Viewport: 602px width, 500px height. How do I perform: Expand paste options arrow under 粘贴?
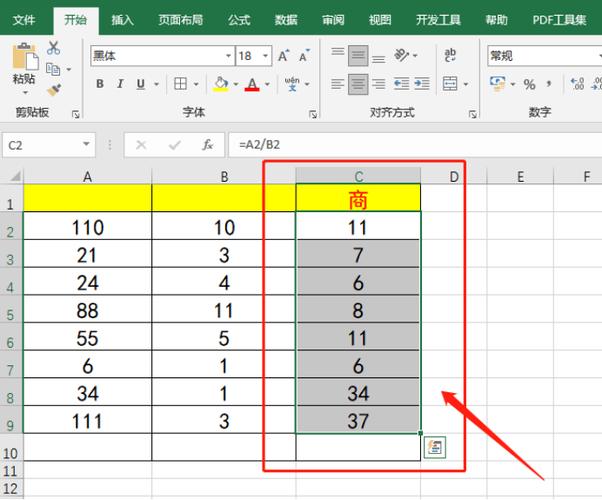(25, 93)
